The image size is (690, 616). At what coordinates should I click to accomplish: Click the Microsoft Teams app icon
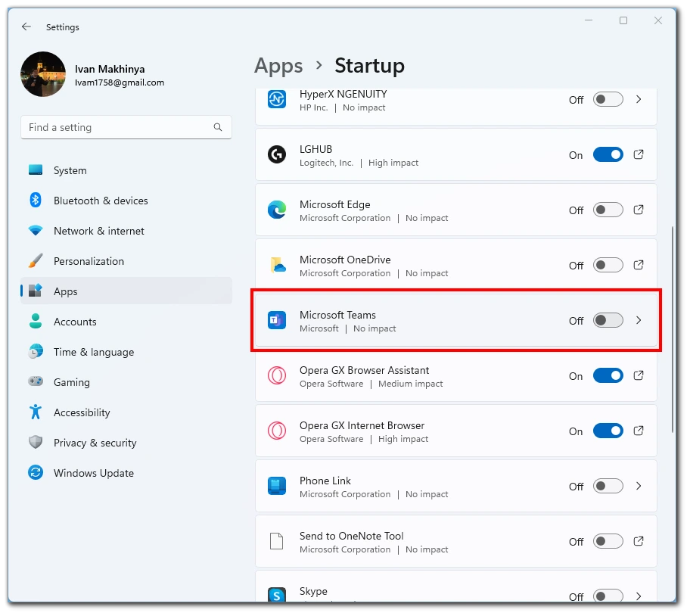click(x=277, y=320)
